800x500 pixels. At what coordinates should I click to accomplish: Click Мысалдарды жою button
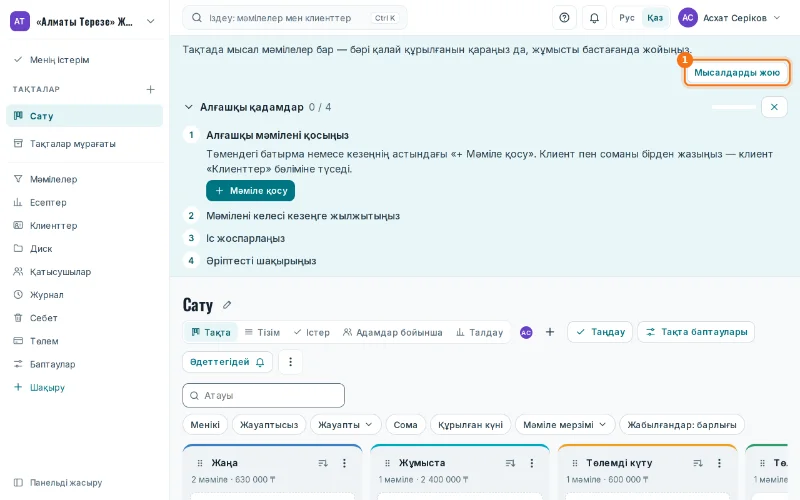pyautogui.click(x=737, y=72)
